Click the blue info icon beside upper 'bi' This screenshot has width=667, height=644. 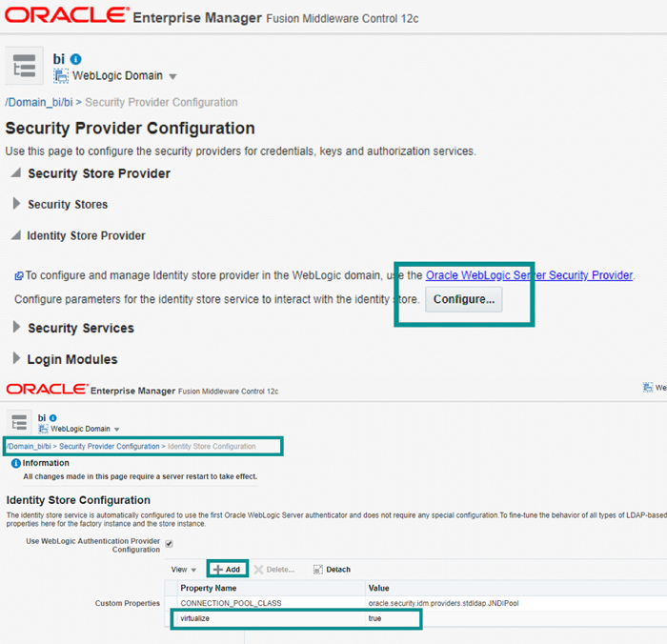(75, 59)
